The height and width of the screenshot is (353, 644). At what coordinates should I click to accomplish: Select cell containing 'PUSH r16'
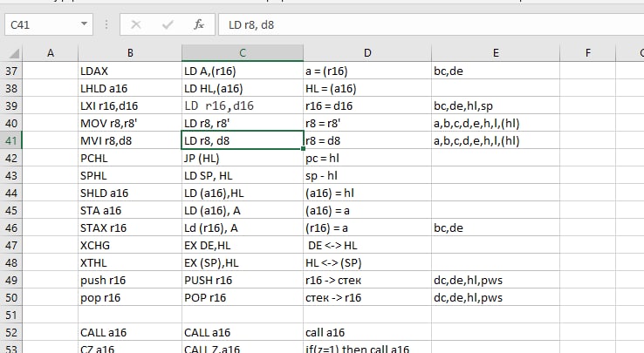tap(242, 280)
